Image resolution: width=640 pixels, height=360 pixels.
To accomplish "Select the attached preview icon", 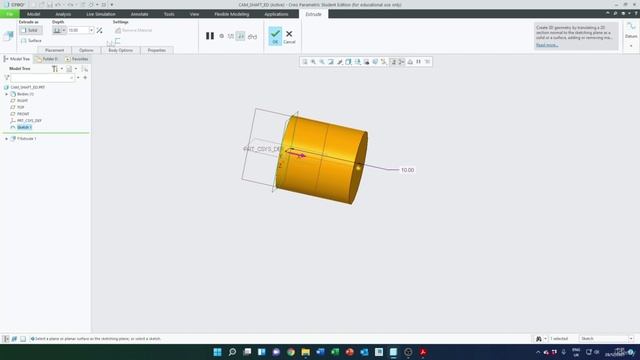I will coord(241,36).
